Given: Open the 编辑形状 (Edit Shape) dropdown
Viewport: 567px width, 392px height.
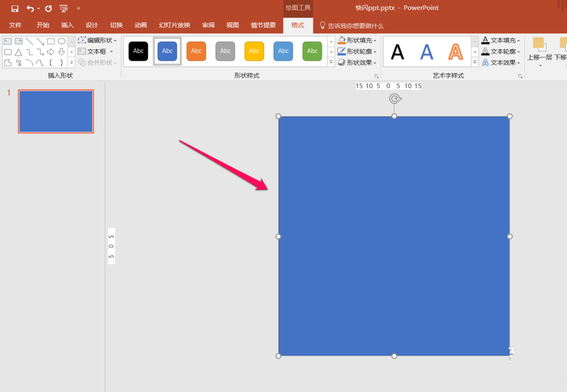Looking at the screenshot, I should pyautogui.click(x=98, y=41).
